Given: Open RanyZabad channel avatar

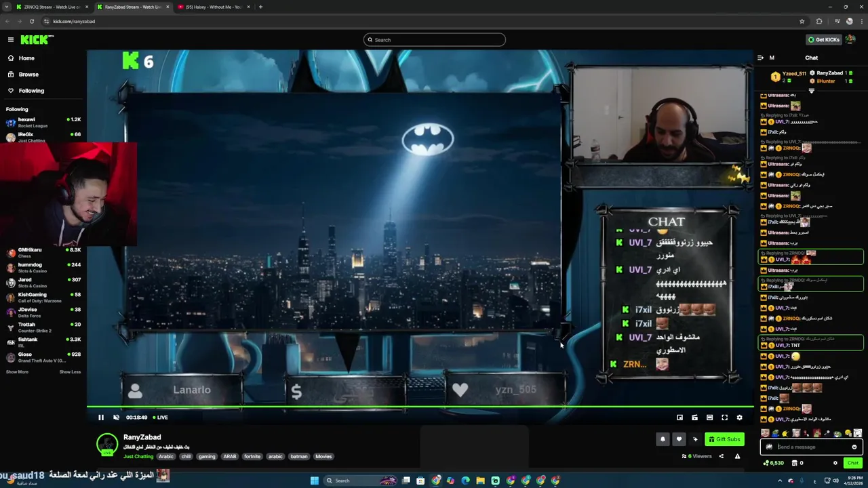Looking at the screenshot, I should [106, 445].
